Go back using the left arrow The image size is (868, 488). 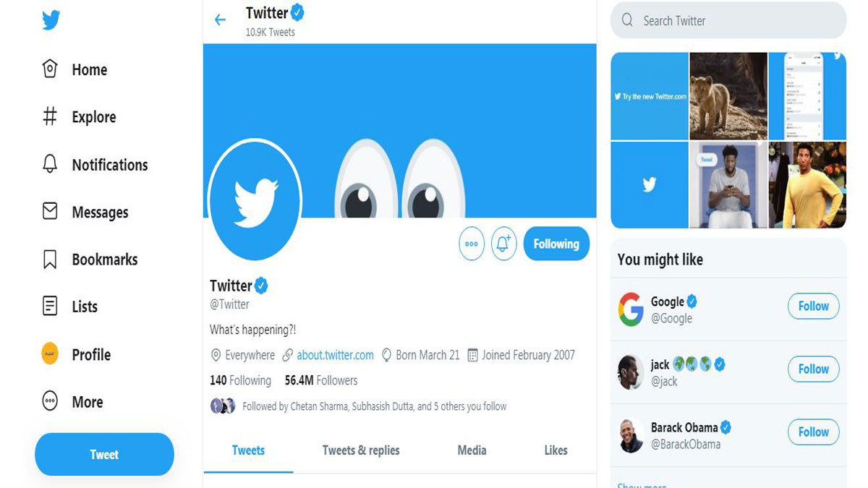(221, 20)
